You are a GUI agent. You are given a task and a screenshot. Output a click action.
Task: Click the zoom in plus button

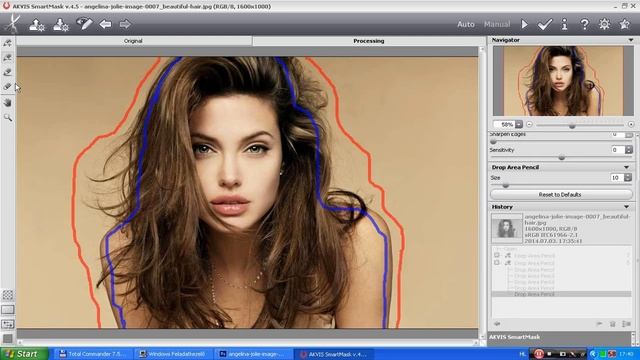(x=631, y=124)
